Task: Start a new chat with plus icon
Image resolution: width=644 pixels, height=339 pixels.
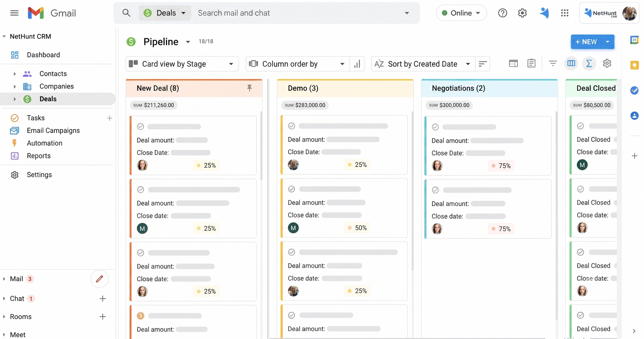Action: coord(103,298)
